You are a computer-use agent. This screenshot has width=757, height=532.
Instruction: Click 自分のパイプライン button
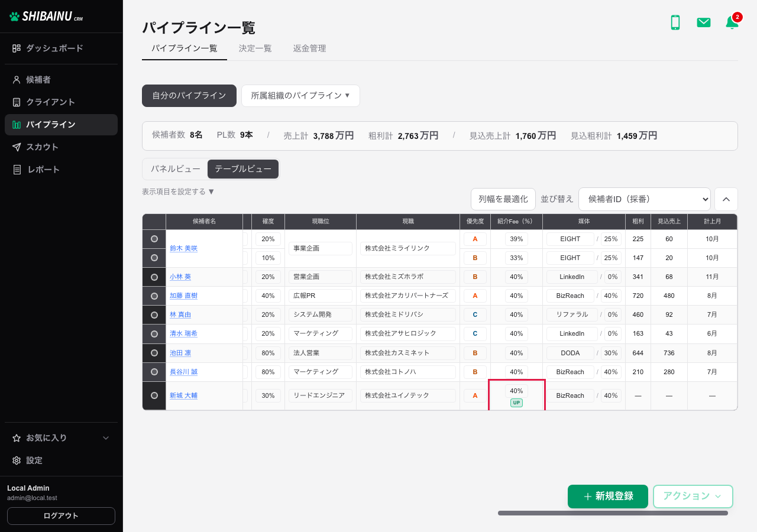tap(189, 96)
